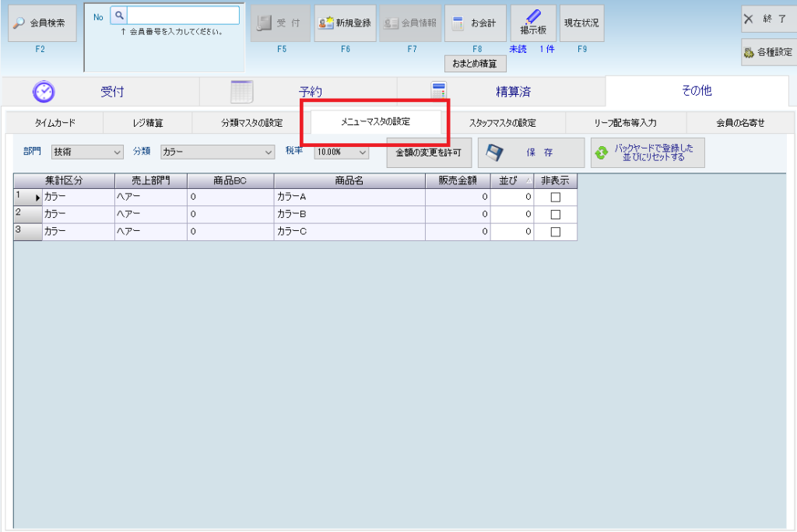
Task: Reset order with バックヤード button
Action: pos(648,152)
